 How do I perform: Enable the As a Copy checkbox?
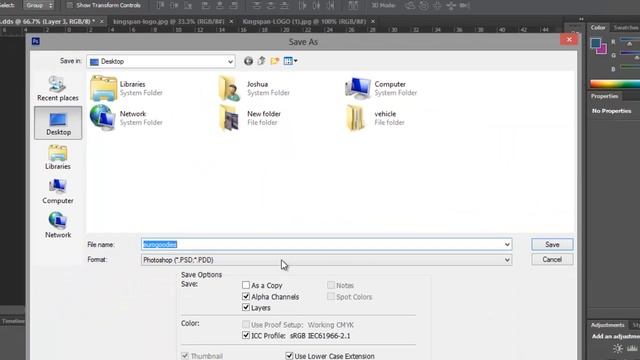246,285
